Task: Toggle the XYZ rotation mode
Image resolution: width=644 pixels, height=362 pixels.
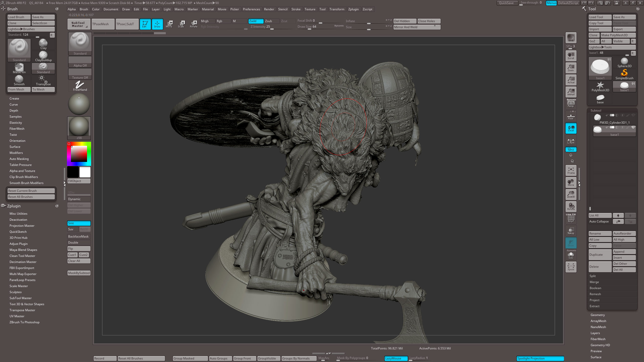Action: coord(571,149)
